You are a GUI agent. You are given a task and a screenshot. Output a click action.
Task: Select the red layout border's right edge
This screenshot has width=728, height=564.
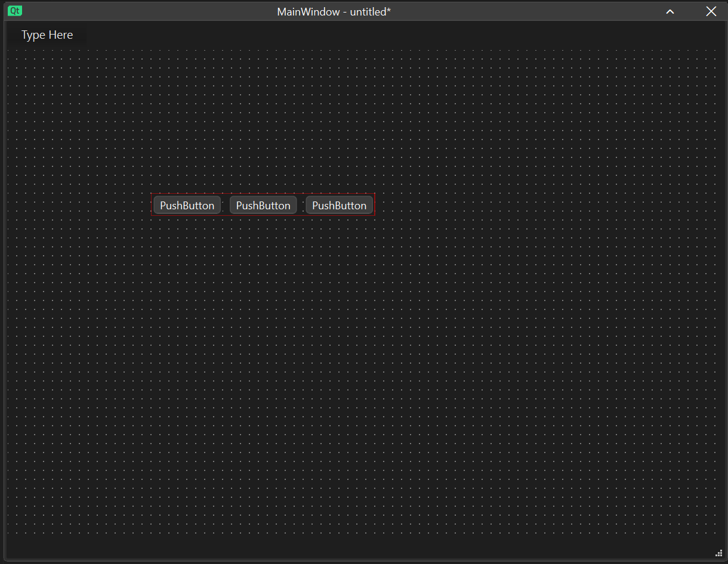click(x=375, y=205)
